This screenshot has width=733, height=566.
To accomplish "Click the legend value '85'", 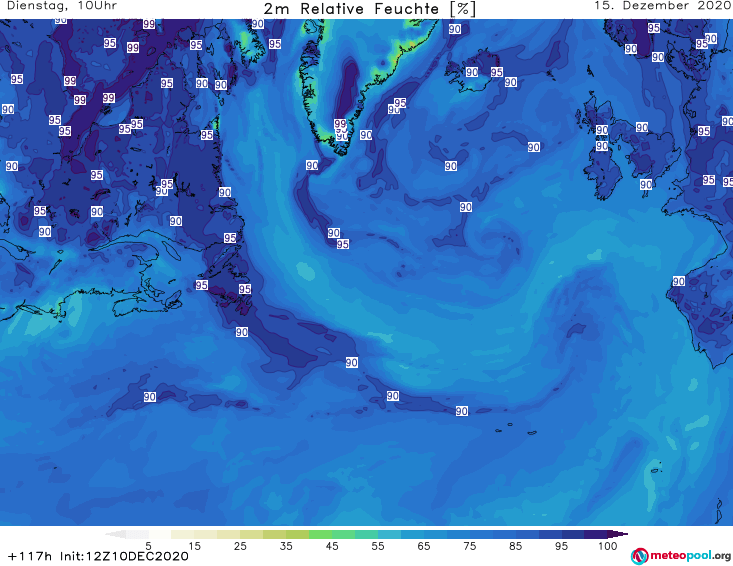I will tap(515, 546).
